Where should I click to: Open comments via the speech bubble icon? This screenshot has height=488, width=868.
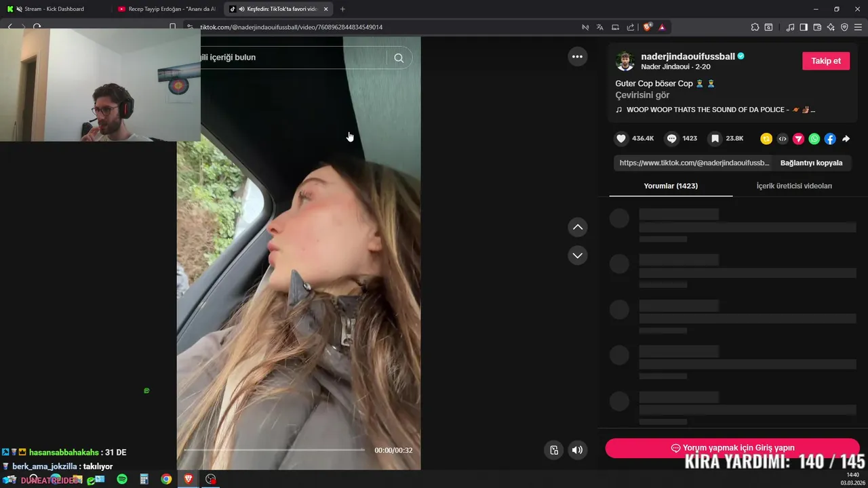[671, 138]
